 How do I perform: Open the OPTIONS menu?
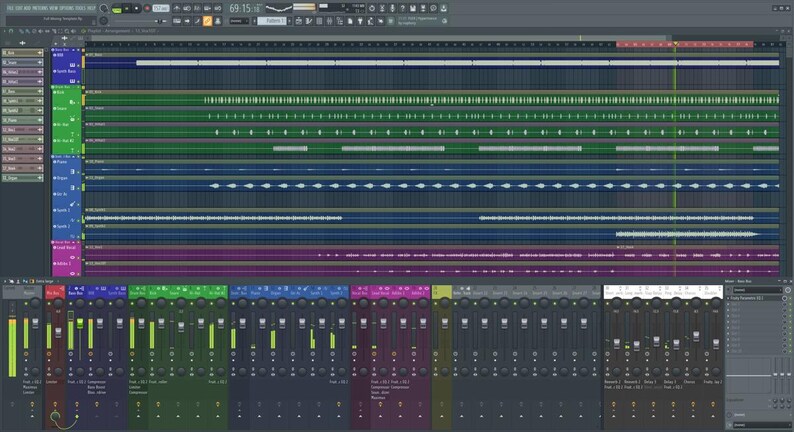[66, 8]
